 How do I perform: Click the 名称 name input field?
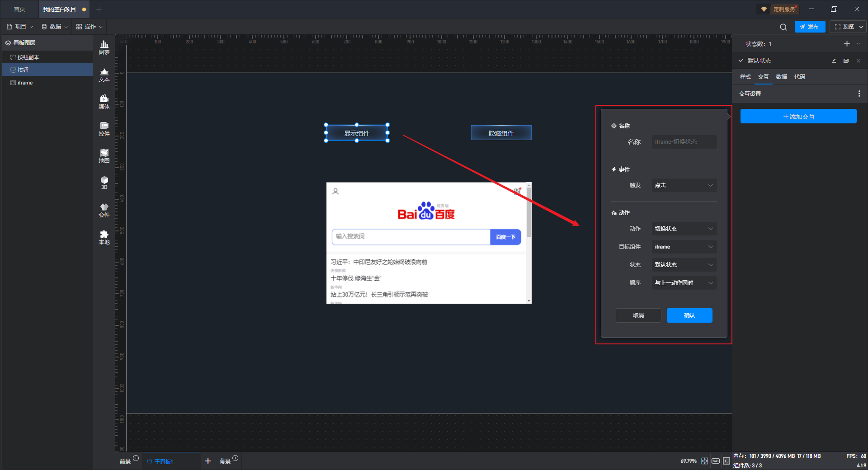point(684,142)
